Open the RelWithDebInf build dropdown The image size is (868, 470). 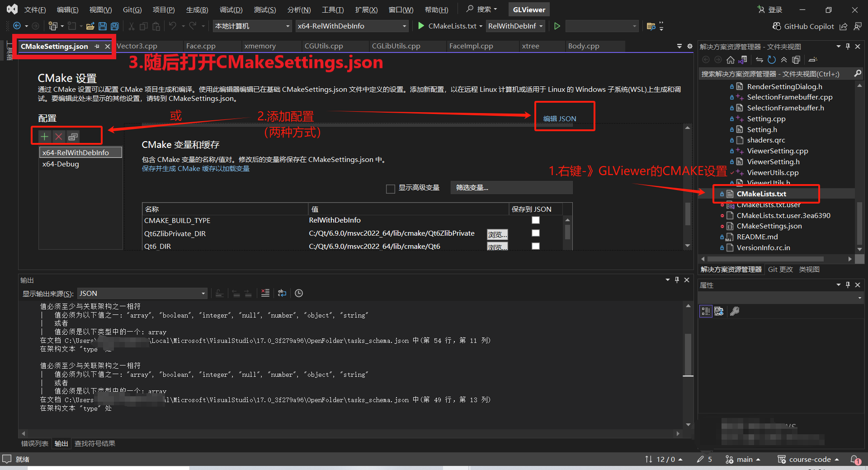coord(515,26)
